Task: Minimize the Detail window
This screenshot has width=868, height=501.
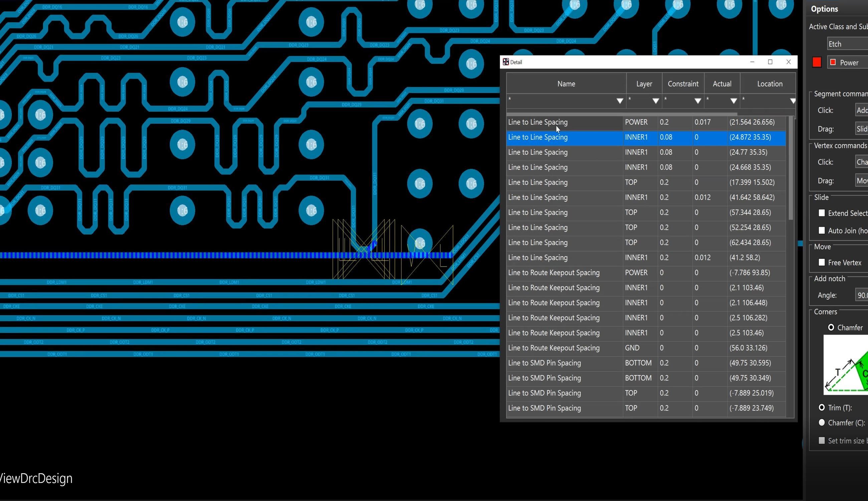Action: pos(752,62)
